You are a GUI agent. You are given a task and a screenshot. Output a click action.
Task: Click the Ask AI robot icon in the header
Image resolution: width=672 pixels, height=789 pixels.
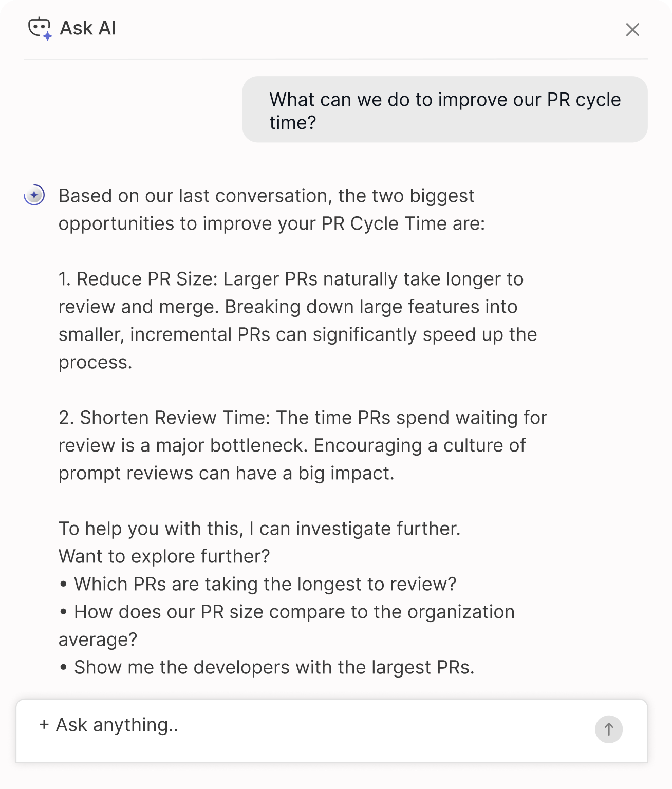click(x=40, y=29)
